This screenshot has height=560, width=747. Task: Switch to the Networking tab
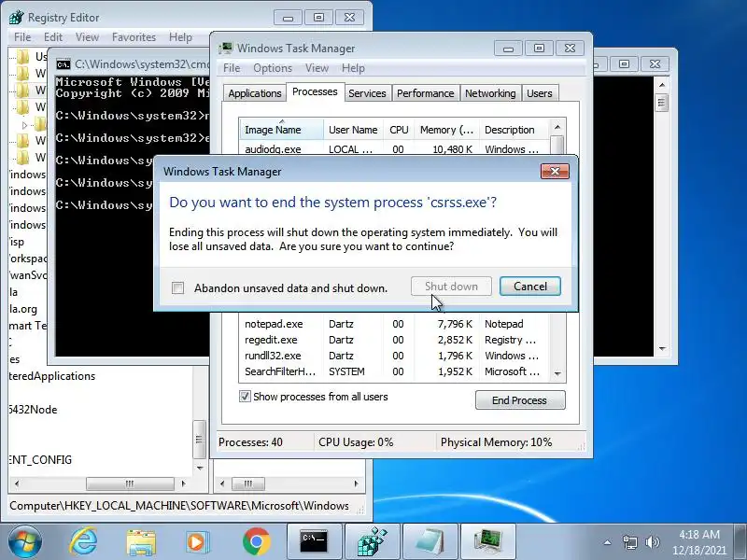click(490, 93)
